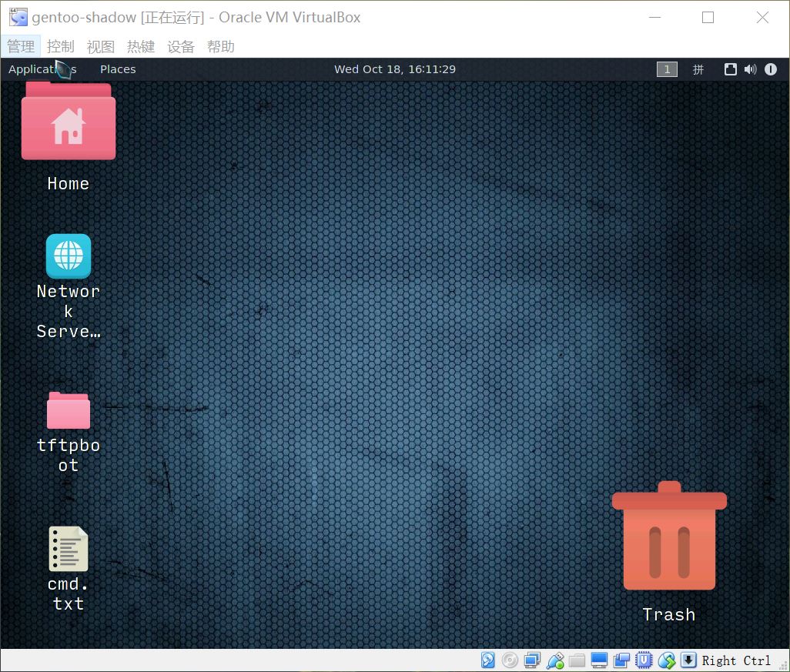The image size is (790, 672).
Task: Expand the Places menu
Action: (118, 69)
